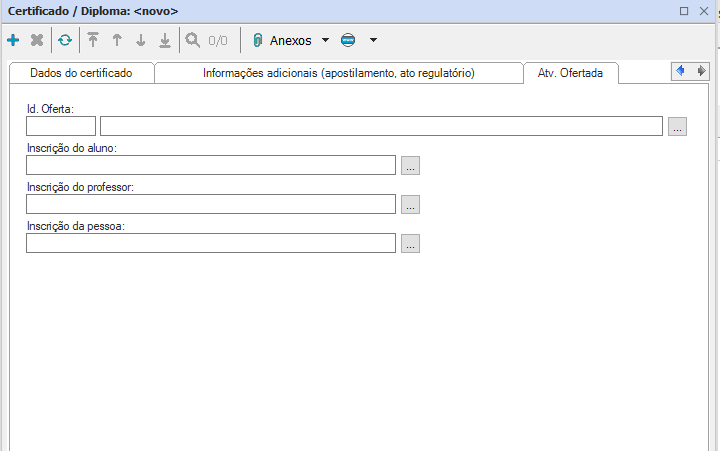This screenshot has height=451, width=720.
Task: Click the grey X delete record icon
Action: coord(37,41)
